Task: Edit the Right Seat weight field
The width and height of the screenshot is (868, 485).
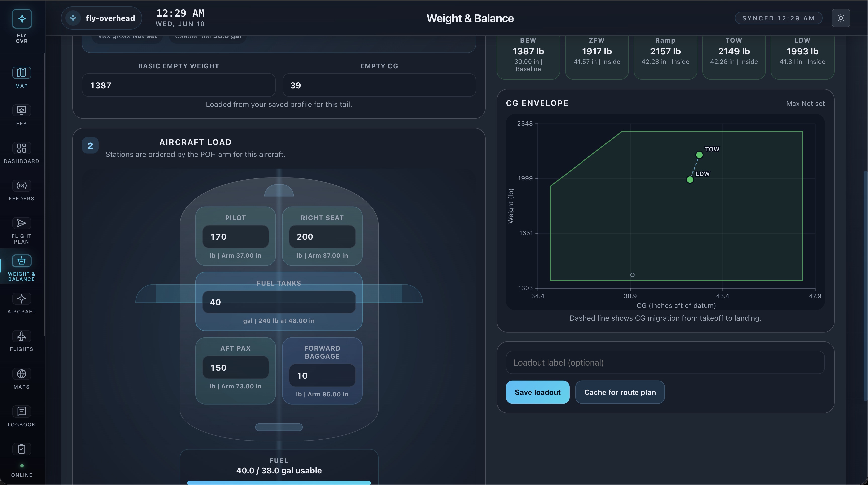Action: click(322, 237)
